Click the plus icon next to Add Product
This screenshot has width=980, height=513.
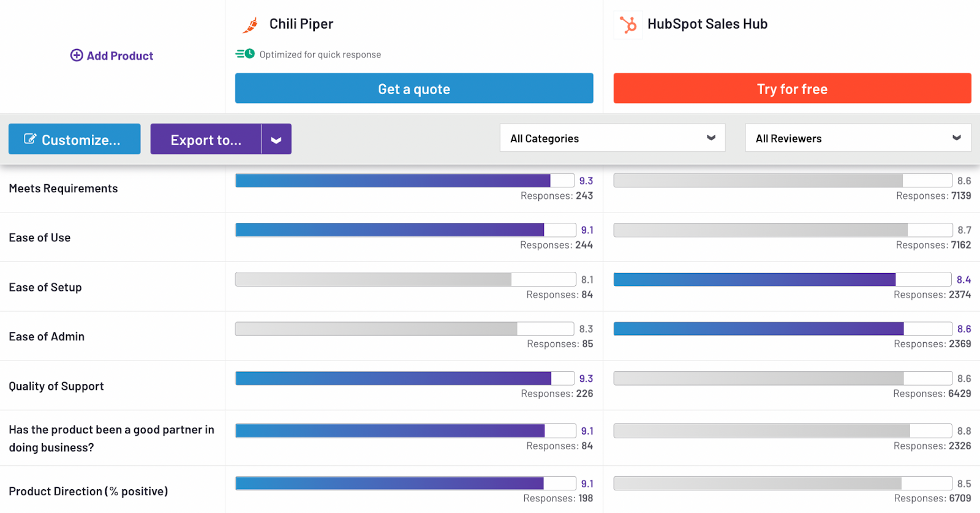[76, 55]
